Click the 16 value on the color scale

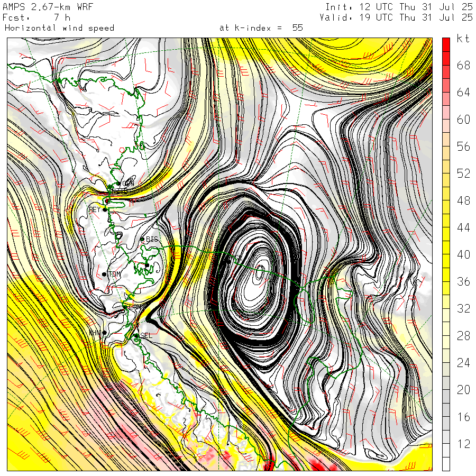tap(463, 417)
